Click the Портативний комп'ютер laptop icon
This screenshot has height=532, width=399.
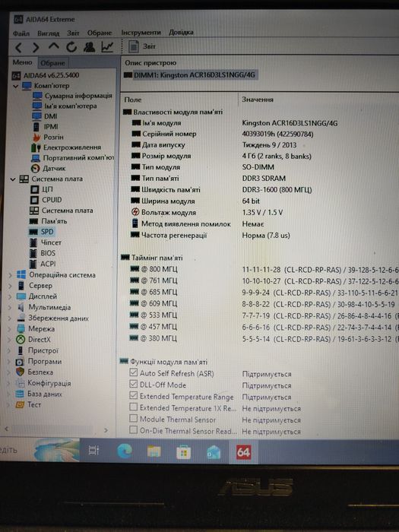click(x=36, y=158)
